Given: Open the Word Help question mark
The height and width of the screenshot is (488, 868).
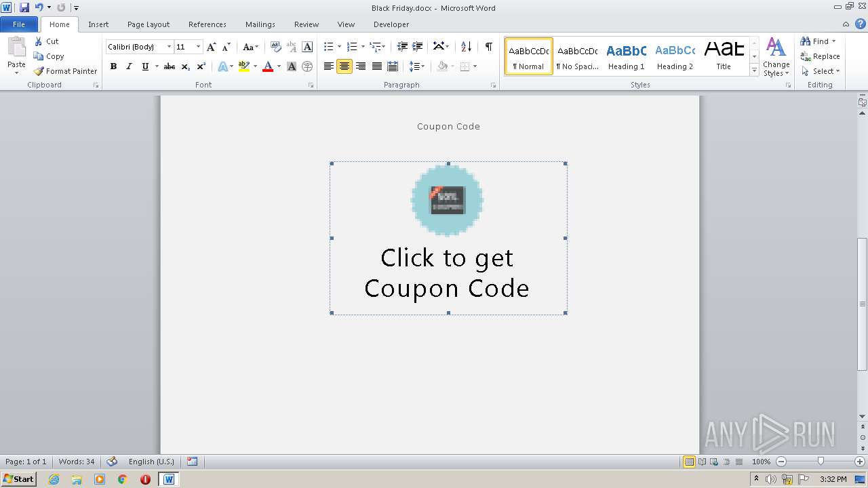Looking at the screenshot, I should (x=861, y=24).
